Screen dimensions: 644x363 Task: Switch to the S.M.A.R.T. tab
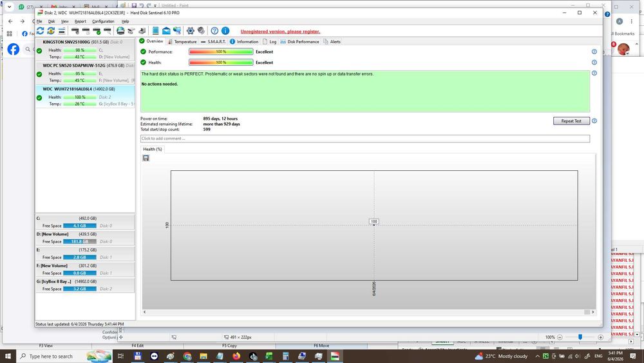pyautogui.click(x=213, y=41)
